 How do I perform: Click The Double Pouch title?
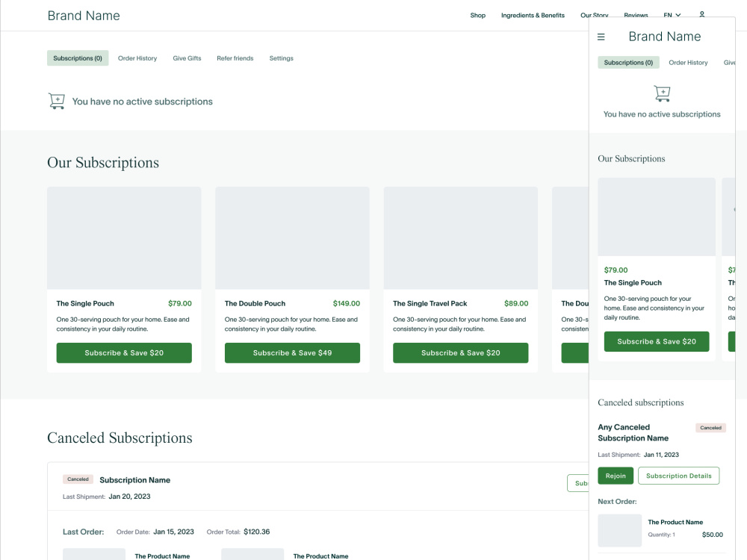click(x=255, y=303)
